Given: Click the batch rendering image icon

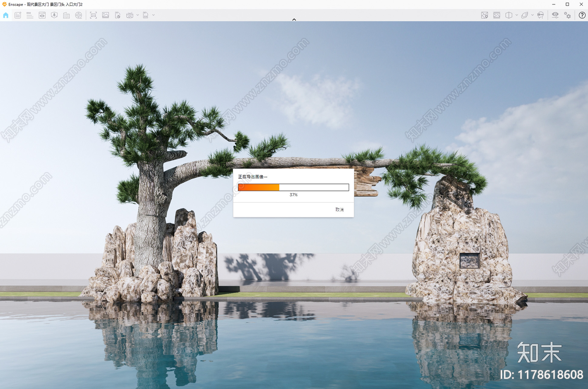Looking at the screenshot, I should point(105,15).
